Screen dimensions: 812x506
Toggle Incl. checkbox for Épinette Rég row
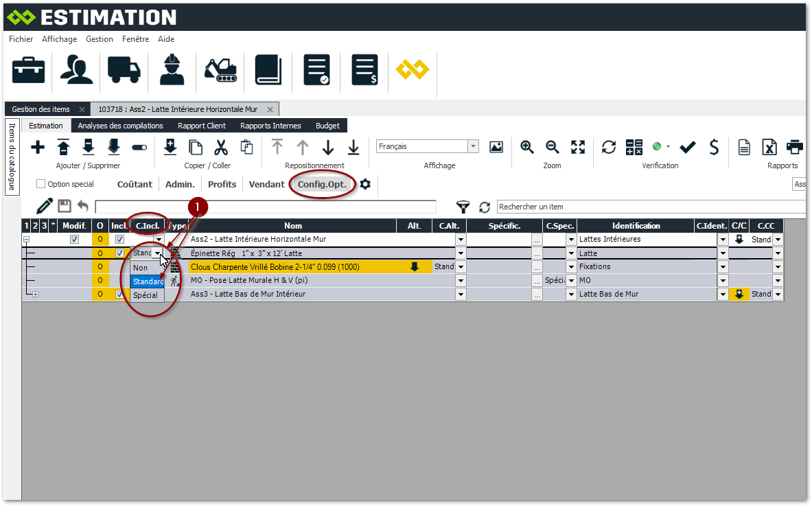click(x=119, y=253)
